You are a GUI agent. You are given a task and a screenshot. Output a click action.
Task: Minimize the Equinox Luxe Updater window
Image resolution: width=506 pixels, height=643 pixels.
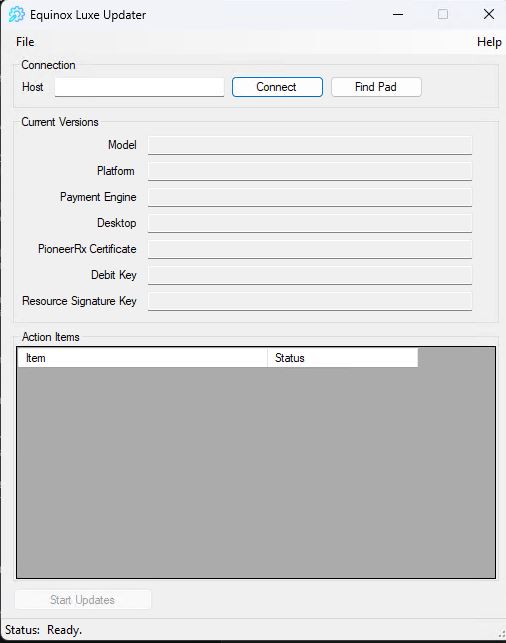click(398, 15)
